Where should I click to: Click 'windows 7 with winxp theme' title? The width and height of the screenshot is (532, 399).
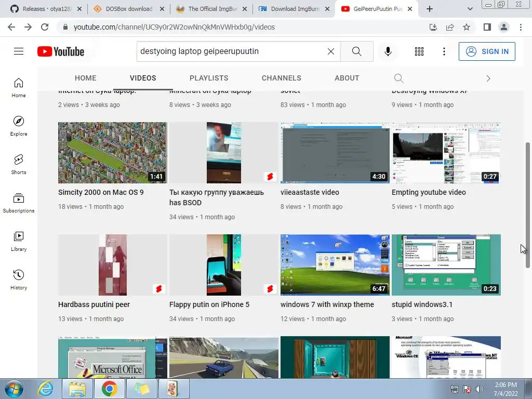click(327, 304)
